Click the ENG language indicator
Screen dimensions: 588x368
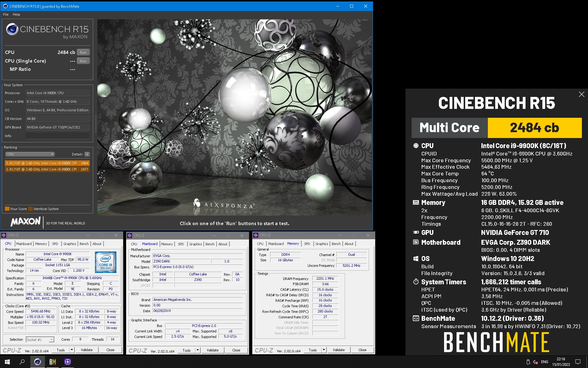(545, 362)
